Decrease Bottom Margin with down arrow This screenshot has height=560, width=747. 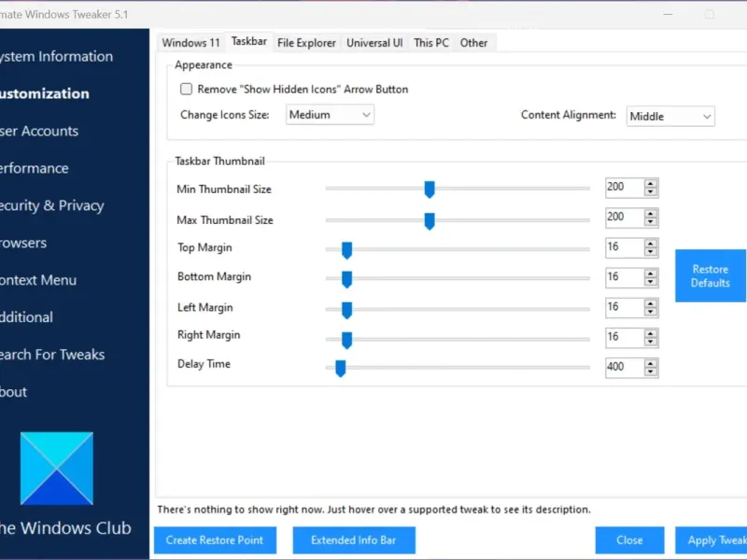coord(650,282)
